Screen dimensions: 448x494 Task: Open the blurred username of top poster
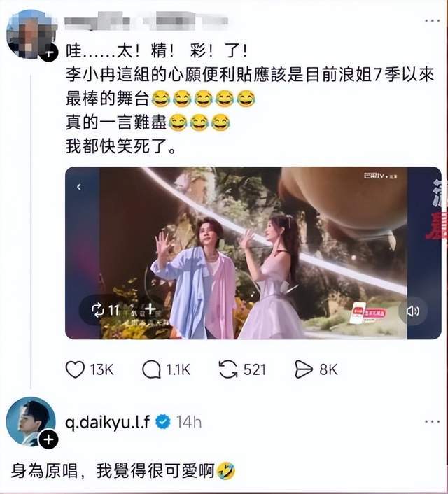146,21
